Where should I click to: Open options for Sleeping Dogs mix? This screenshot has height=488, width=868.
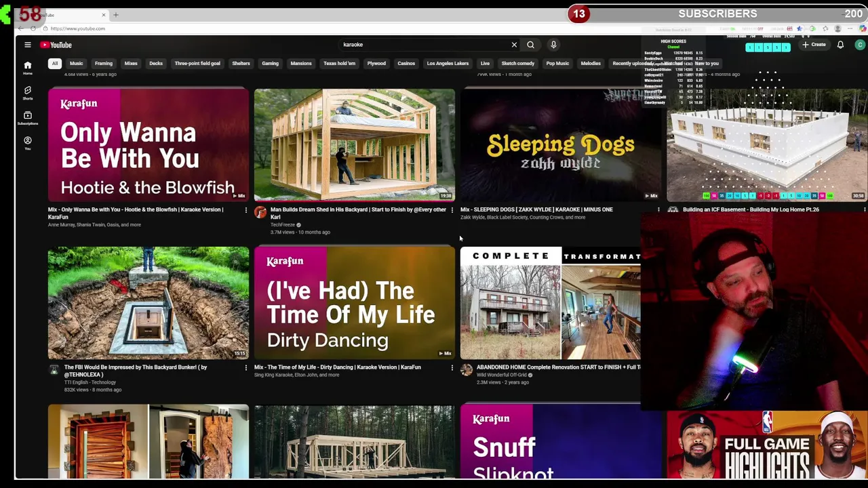point(658,210)
